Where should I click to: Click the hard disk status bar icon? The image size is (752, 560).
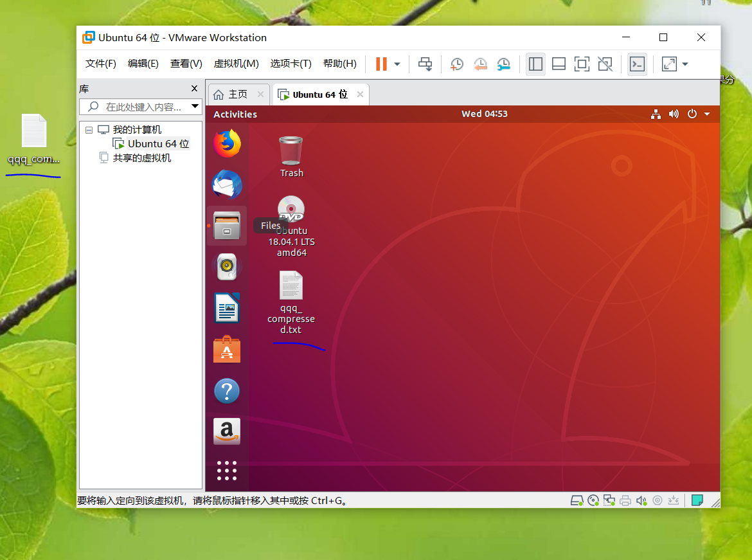(x=577, y=500)
